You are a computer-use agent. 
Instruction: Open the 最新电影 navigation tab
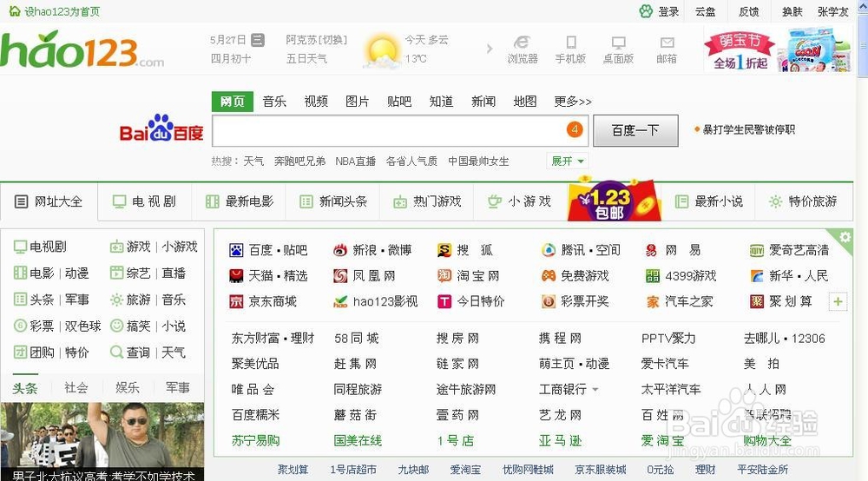click(x=240, y=201)
